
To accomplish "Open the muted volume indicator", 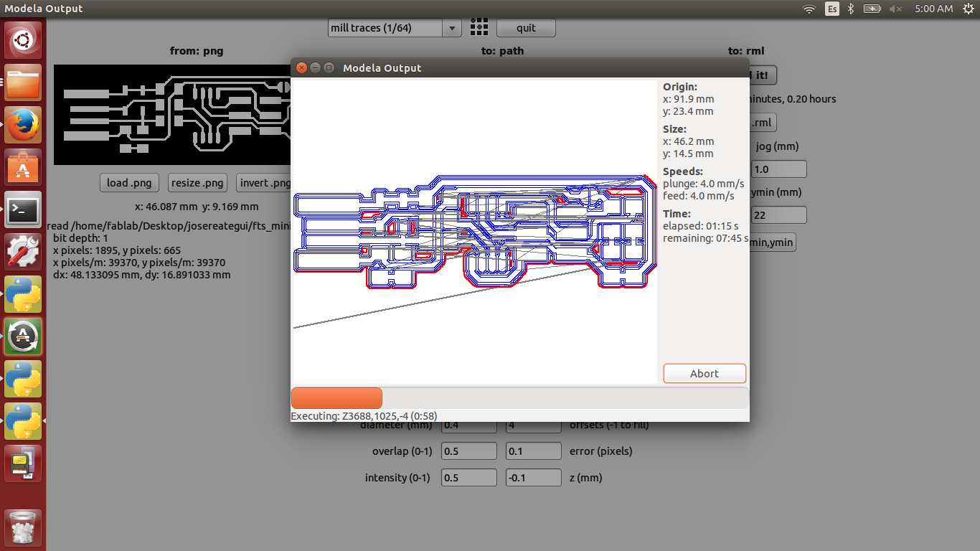I will click(x=895, y=9).
